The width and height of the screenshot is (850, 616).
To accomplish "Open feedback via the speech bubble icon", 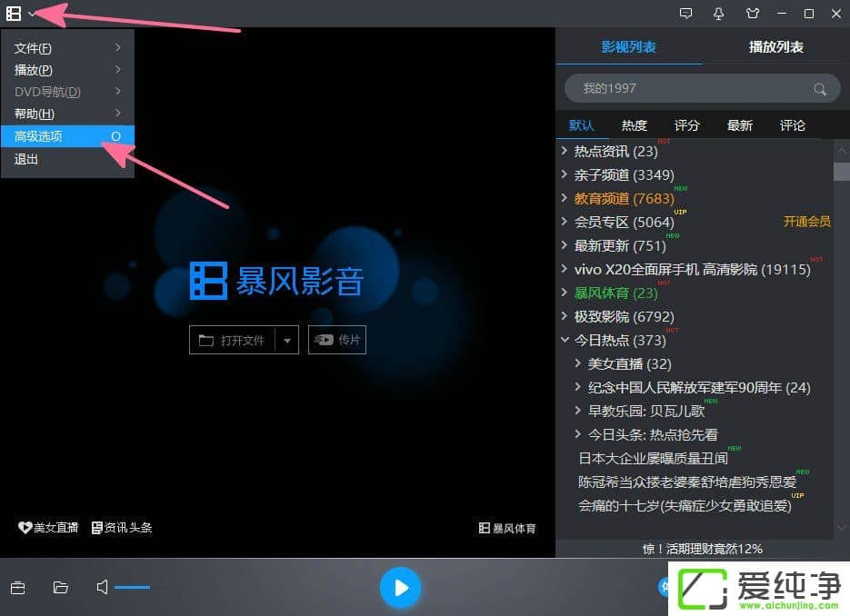I will click(685, 14).
